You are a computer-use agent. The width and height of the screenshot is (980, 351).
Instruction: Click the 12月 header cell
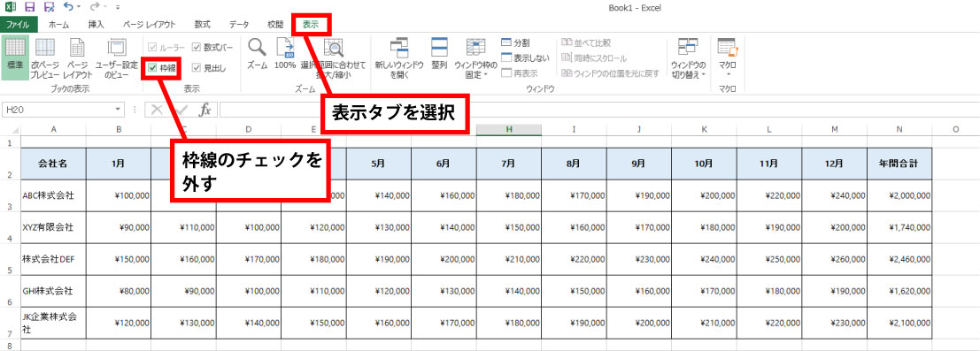pos(835,164)
